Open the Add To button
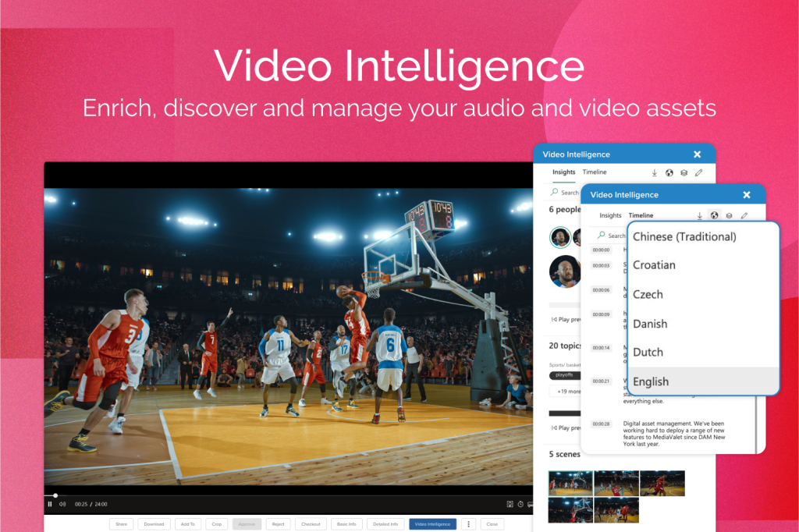This screenshot has height=532, width=799. coord(187,524)
